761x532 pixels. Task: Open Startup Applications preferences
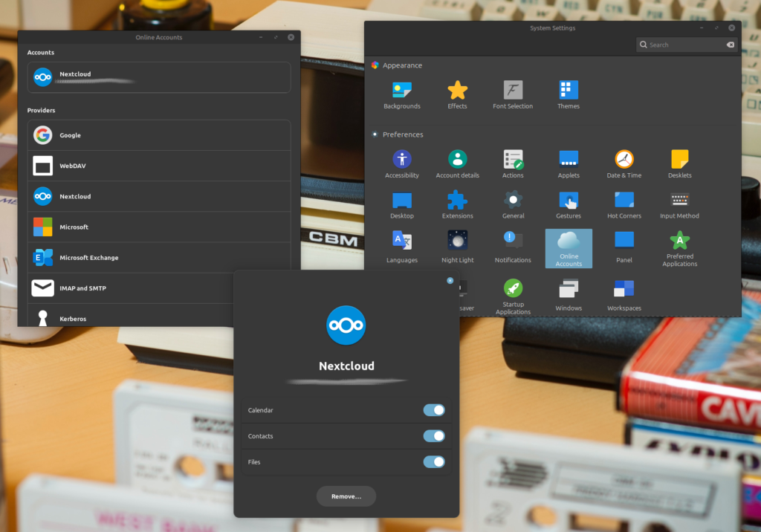[x=513, y=296]
